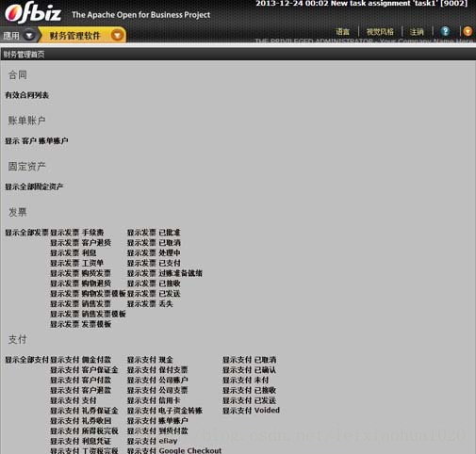The image size is (476, 454).
Task: Click 显示支付 信用卡
Action: click(154, 400)
